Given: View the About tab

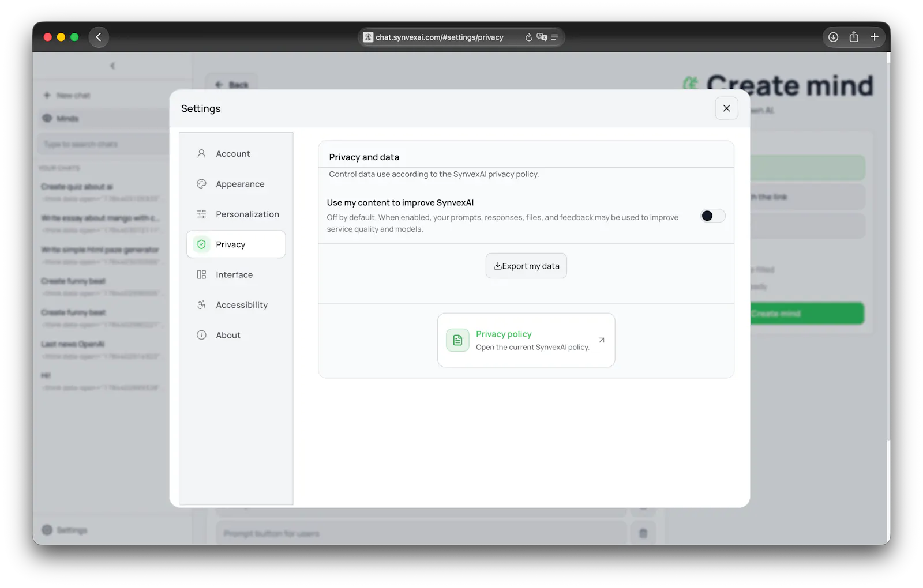Looking at the screenshot, I should tap(236, 335).
